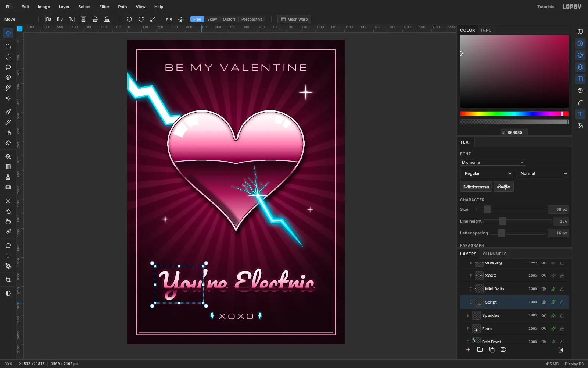The image size is (588, 368).
Task: Choose Skew transform mode
Action: 212,19
